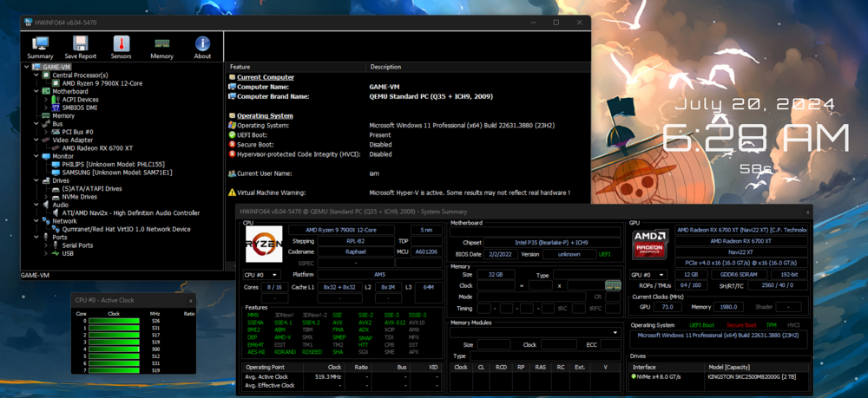The image size is (868, 398).
Task: Click GPU clock value 73.0
Action: click(x=667, y=307)
